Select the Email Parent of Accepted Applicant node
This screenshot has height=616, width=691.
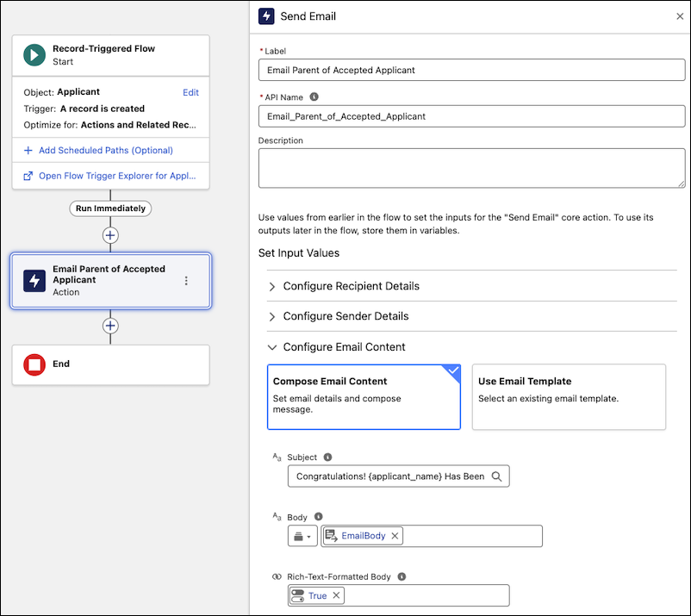point(110,281)
